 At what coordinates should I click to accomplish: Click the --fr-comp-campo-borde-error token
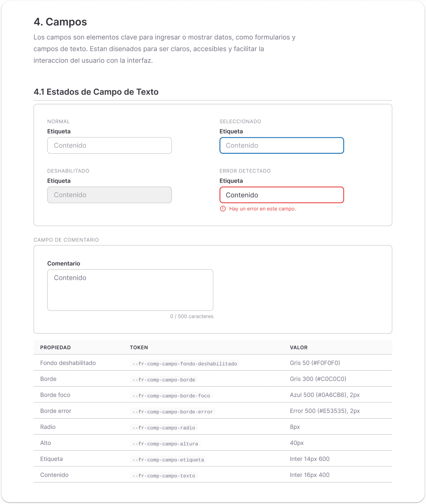(172, 412)
